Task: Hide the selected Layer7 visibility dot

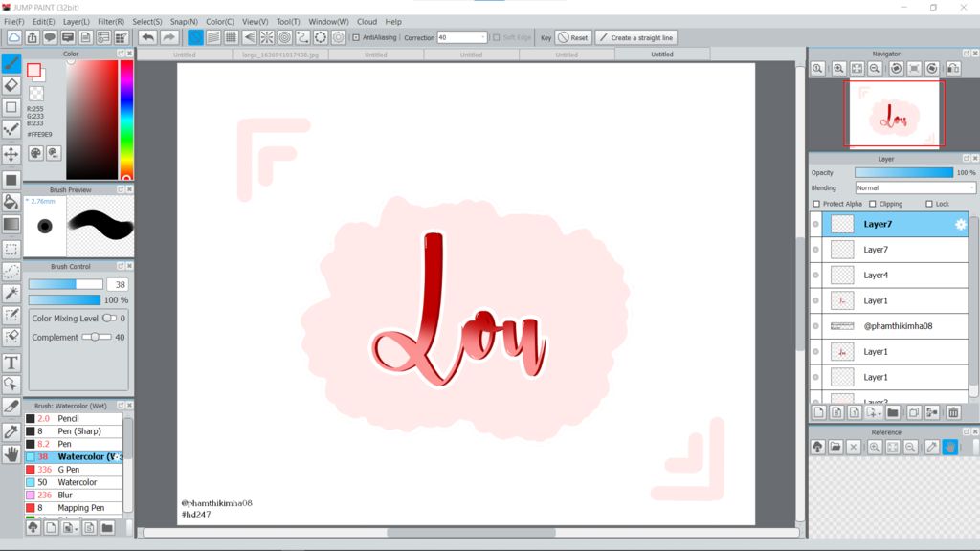Action: pos(815,224)
